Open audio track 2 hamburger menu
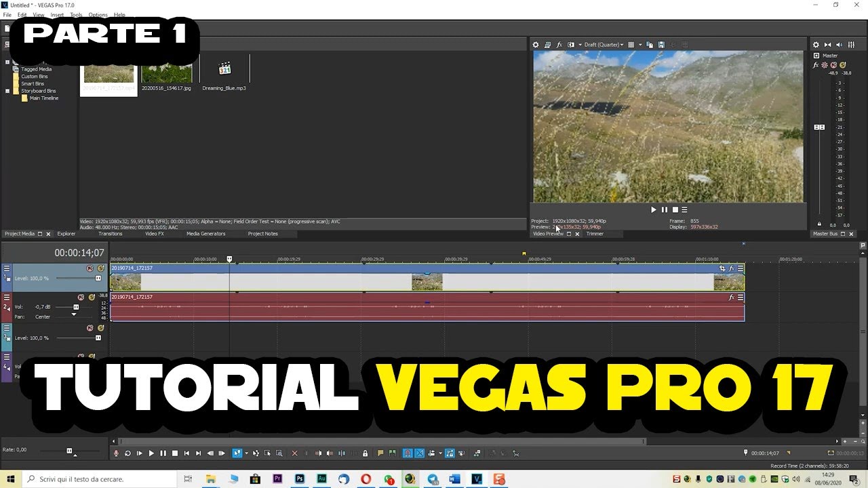Image resolution: width=868 pixels, height=488 pixels. click(x=7, y=297)
